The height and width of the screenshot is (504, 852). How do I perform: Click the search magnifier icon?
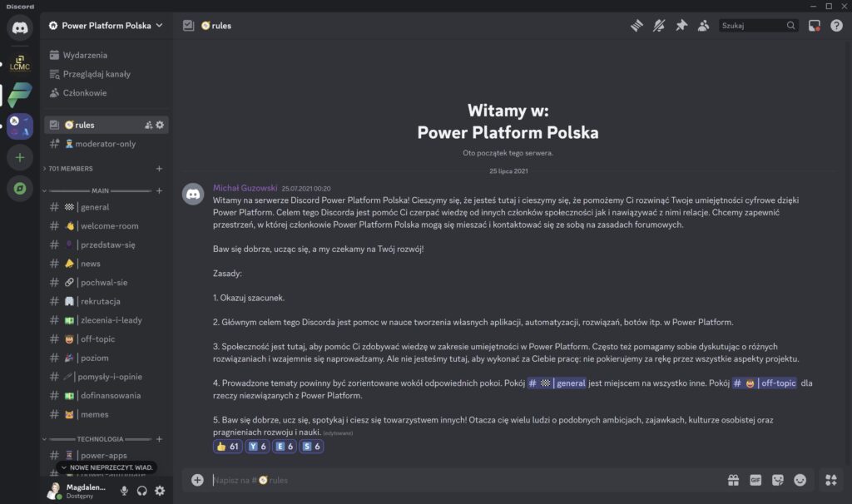tap(790, 26)
